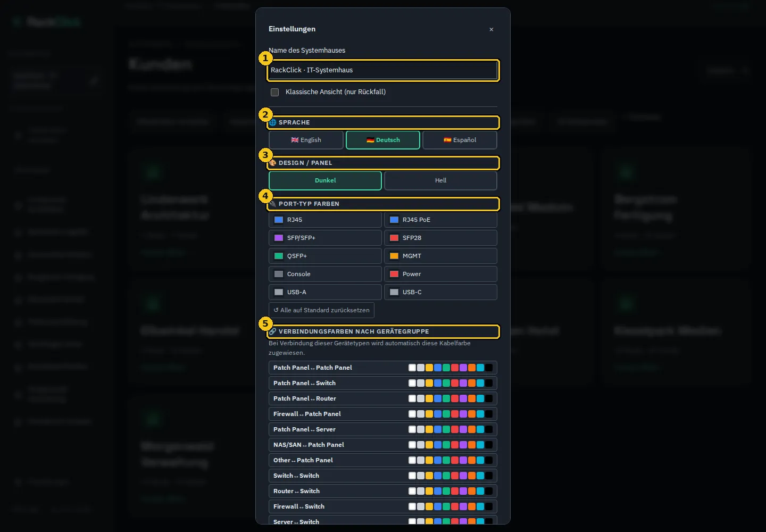
Task: Enable the Klassische Ansicht checkbox
Action: (x=274, y=92)
